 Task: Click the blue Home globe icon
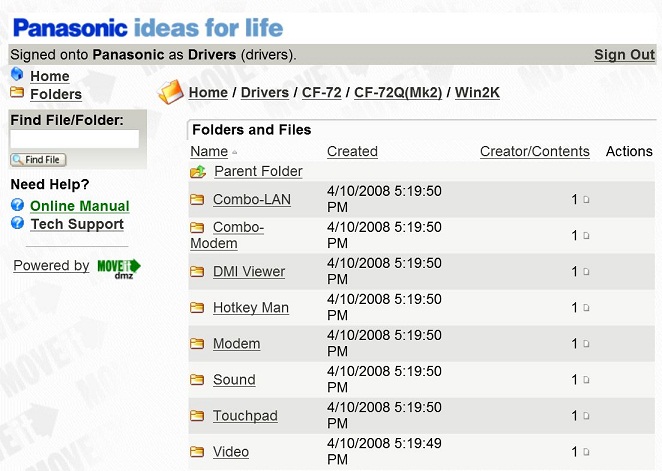[x=17, y=74]
